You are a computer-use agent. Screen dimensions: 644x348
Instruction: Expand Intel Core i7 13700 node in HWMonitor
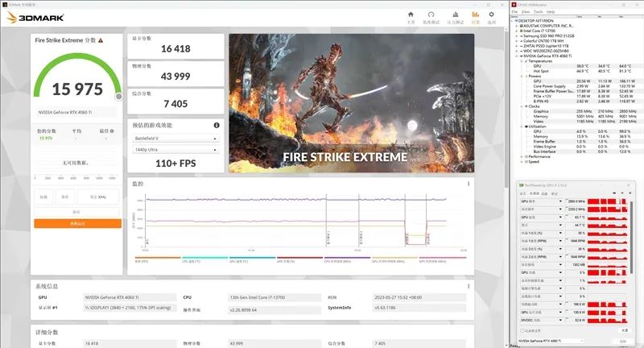[517, 31]
